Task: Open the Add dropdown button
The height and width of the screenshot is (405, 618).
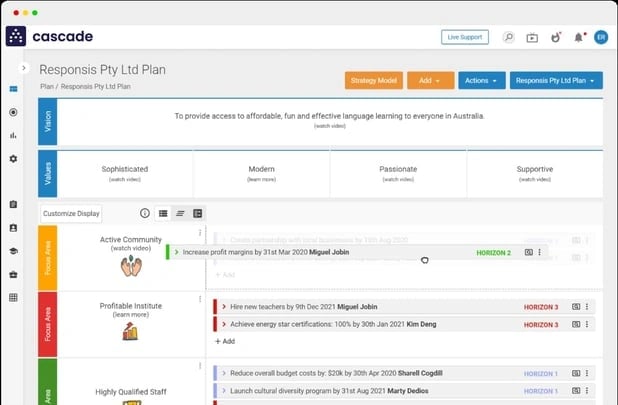Action: (x=430, y=80)
